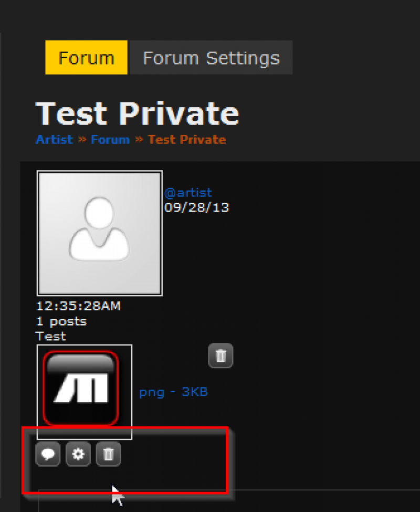Switch to the Forum Settings tab
This screenshot has width=420, height=512.
[x=211, y=57]
